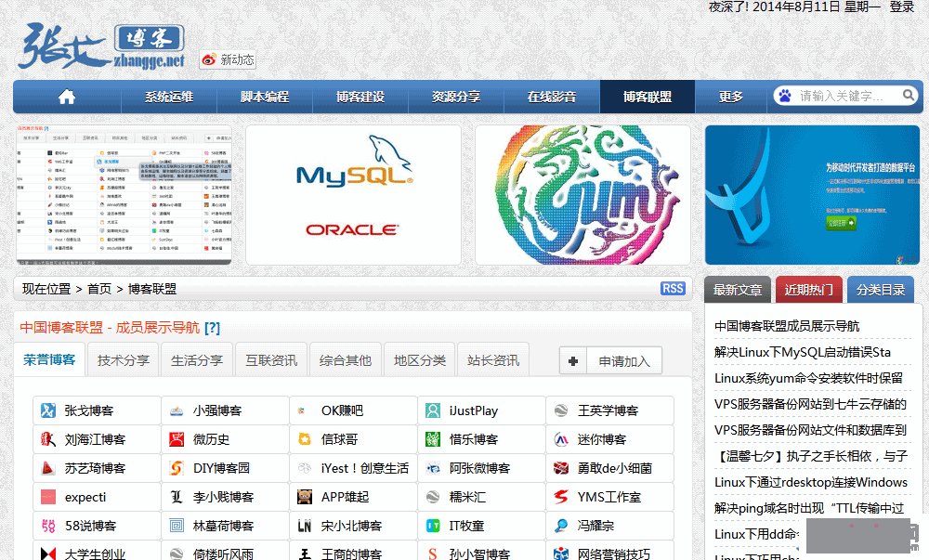Click the MySQL Oracle banner thumbnail
The image size is (929, 560).
(x=353, y=195)
